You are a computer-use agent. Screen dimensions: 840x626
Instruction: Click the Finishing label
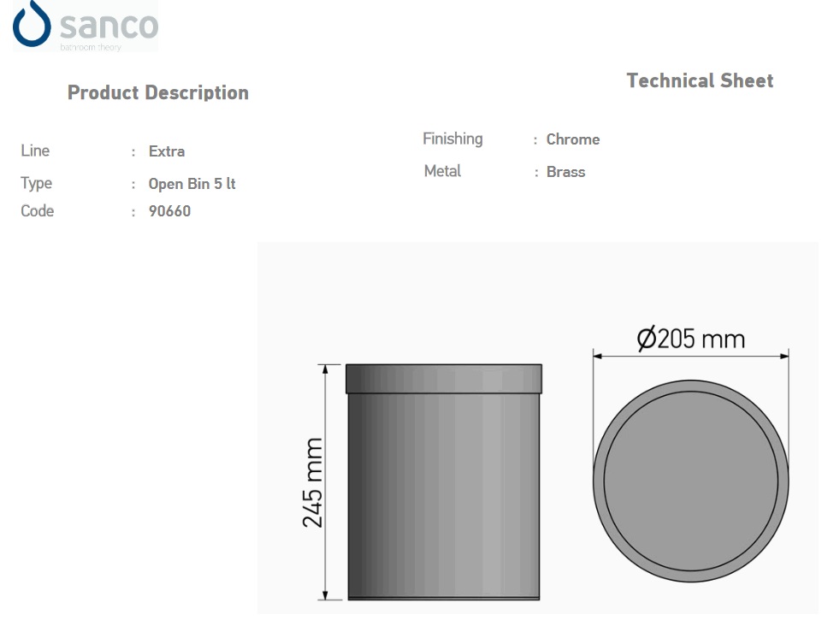click(x=453, y=139)
